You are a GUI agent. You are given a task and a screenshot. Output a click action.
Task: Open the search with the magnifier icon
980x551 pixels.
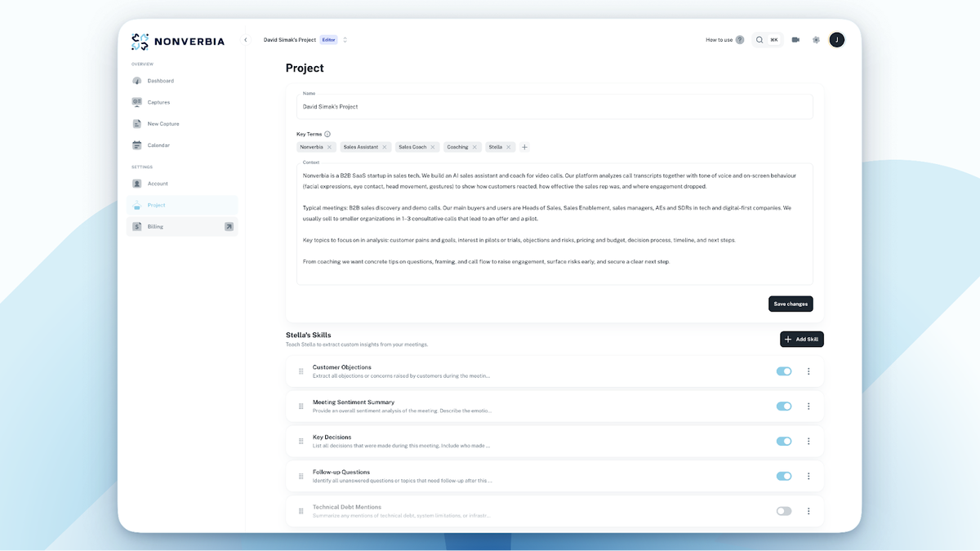click(758, 39)
